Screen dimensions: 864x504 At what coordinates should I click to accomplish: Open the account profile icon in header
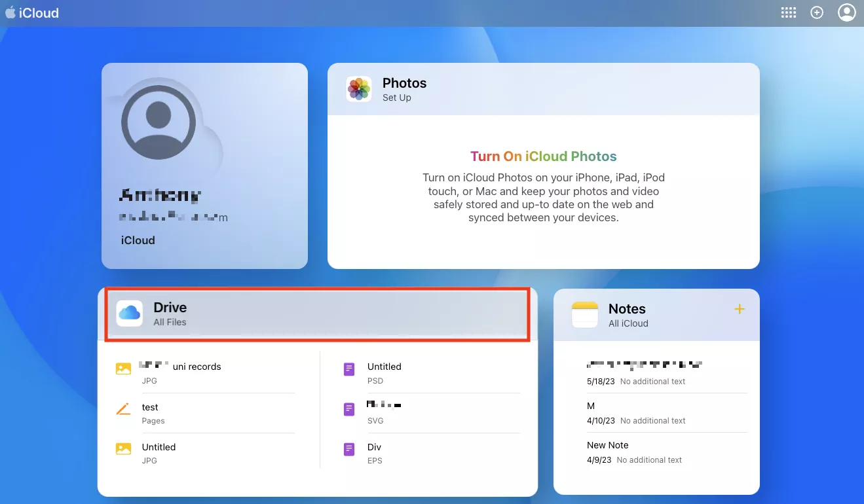point(847,12)
